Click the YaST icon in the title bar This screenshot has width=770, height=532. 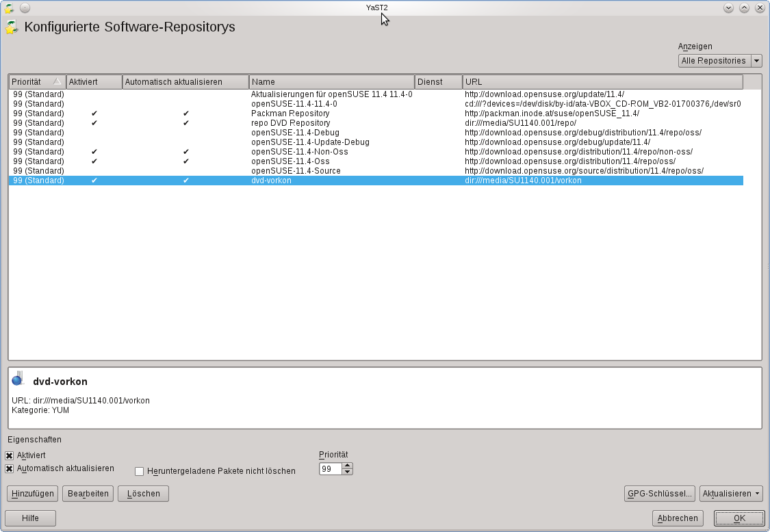coord(9,8)
